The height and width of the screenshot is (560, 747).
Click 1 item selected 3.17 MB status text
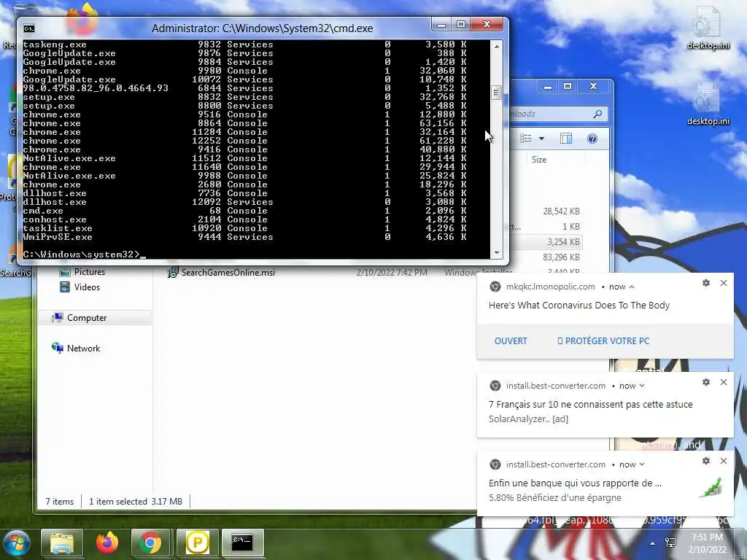point(135,502)
